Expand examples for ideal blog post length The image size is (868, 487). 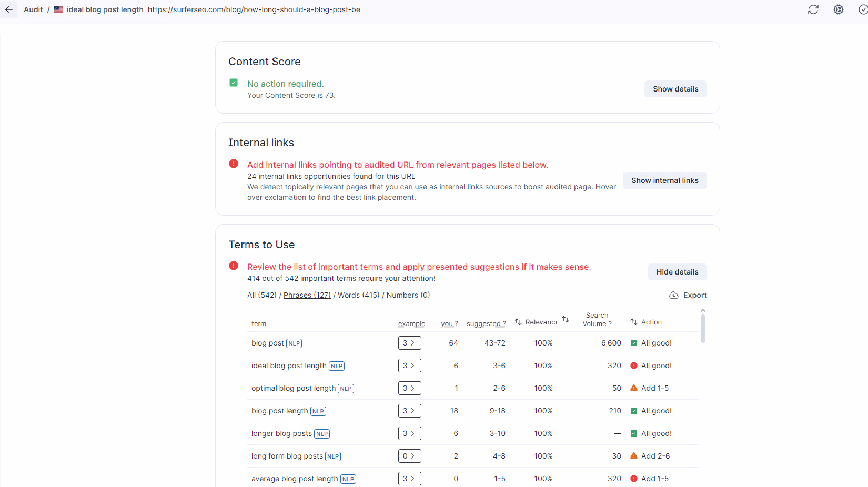[409, 366]
